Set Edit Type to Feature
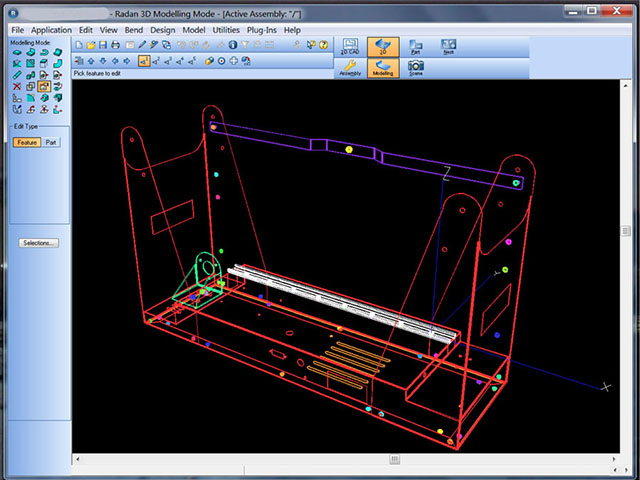The width and height of the screenshot is (640, 480). click(x=27, y=142)
